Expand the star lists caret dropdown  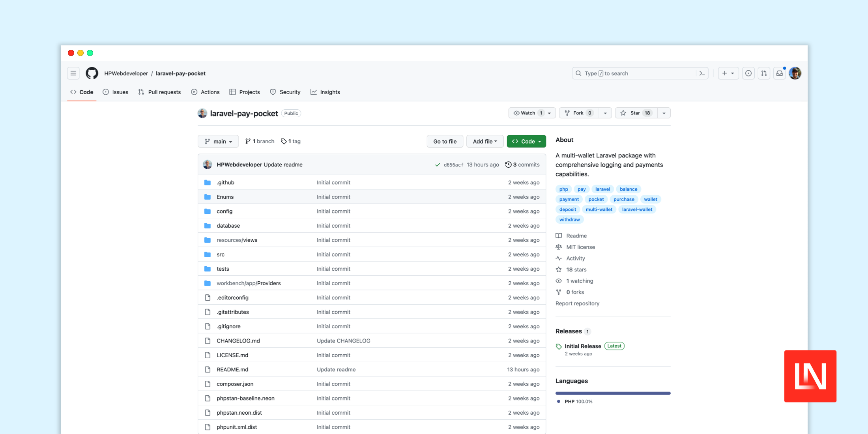pos(664,113)
